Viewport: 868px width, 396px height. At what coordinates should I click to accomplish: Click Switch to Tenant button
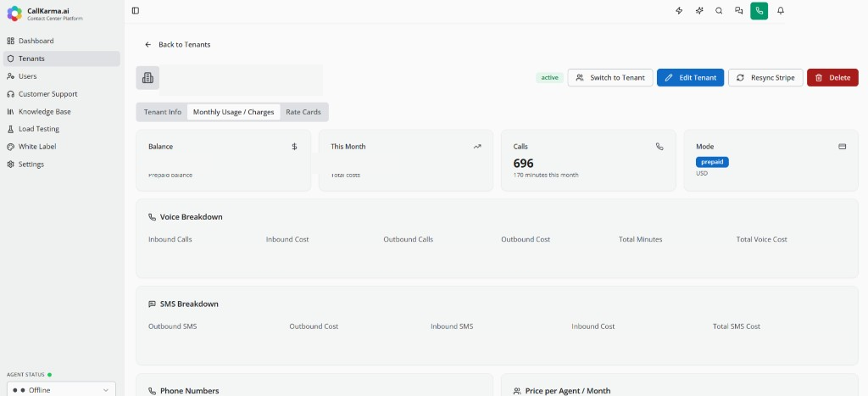point(610,77)
